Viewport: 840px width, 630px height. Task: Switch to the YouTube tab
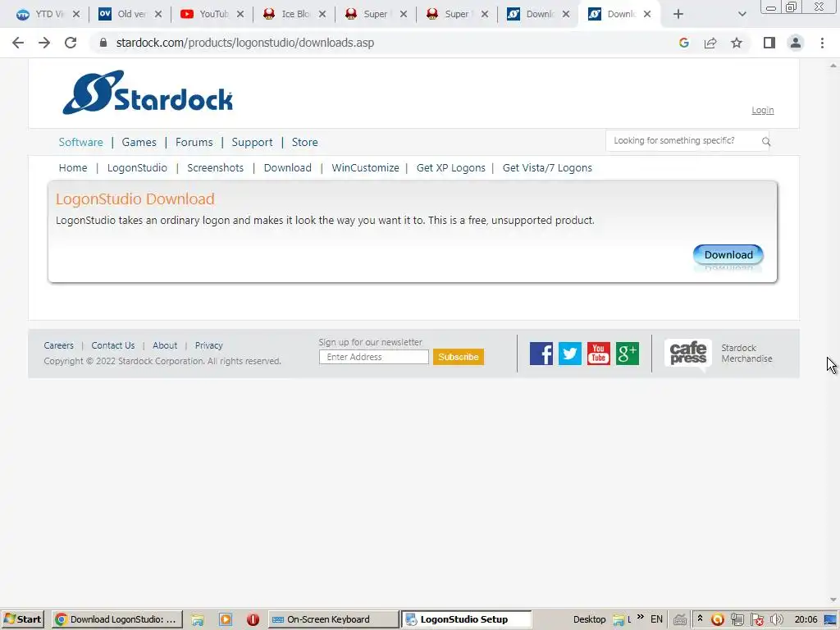[206, 14]
